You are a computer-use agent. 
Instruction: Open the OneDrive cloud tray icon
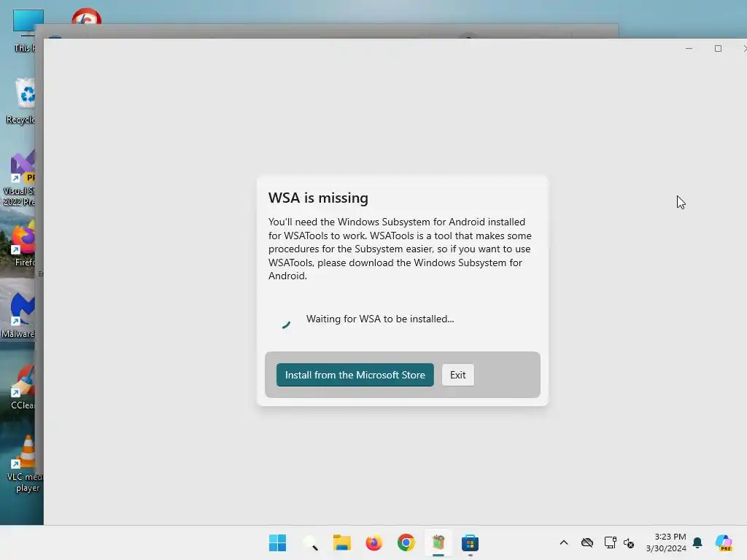click(x=587, y=542)
